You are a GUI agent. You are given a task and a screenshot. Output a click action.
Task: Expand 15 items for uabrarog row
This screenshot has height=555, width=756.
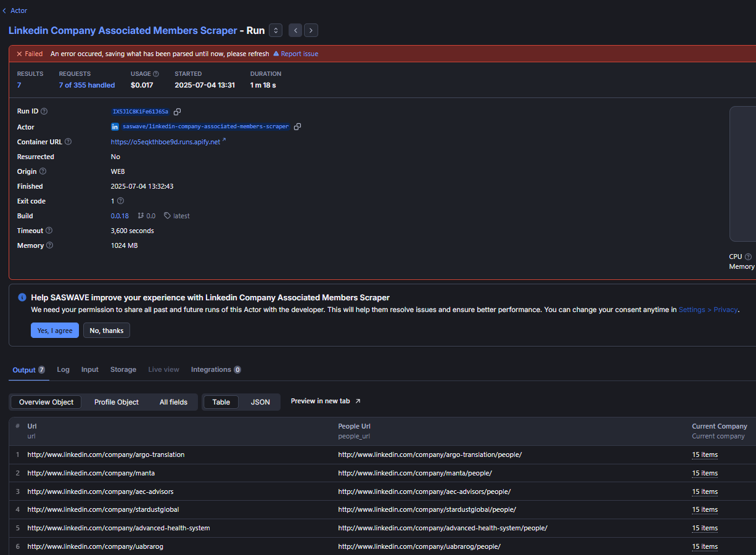point(705,546)
